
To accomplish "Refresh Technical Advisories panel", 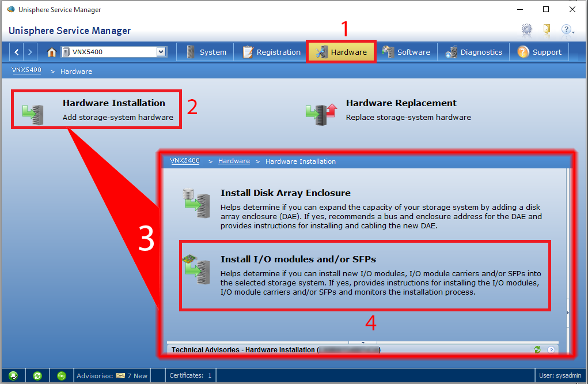I will (537, 349).
